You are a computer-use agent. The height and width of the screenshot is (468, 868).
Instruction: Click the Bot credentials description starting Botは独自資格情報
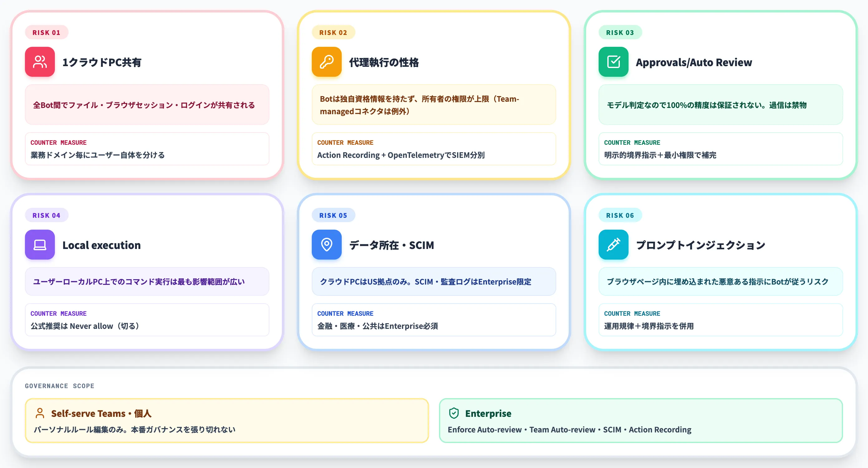(419, 105)
